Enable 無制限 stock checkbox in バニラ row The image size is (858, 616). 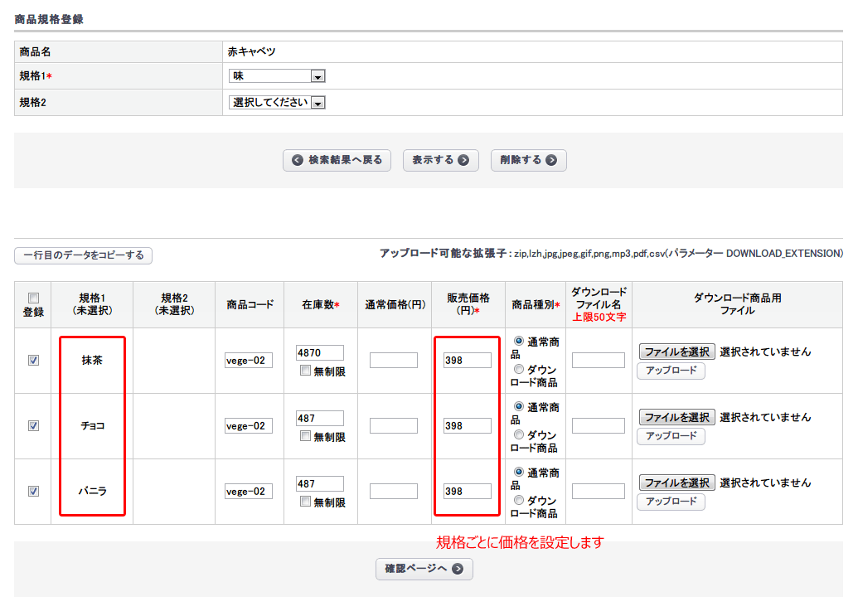coord(305,502)
